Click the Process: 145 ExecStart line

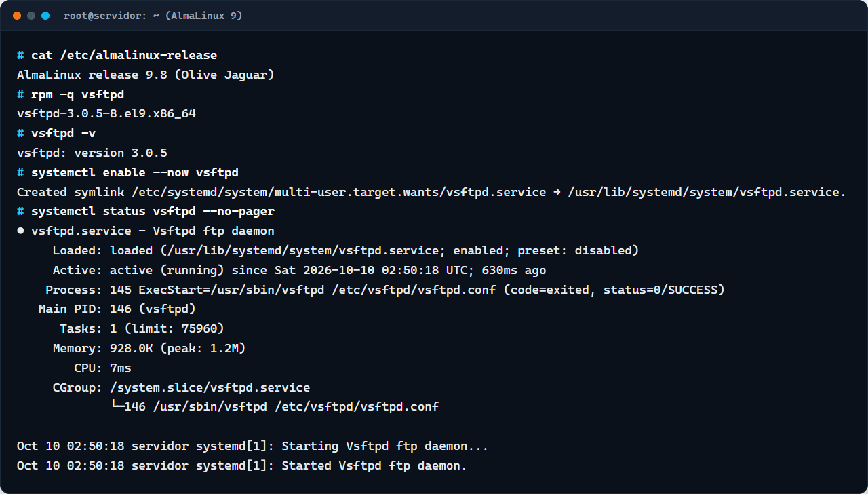[385, 290]
